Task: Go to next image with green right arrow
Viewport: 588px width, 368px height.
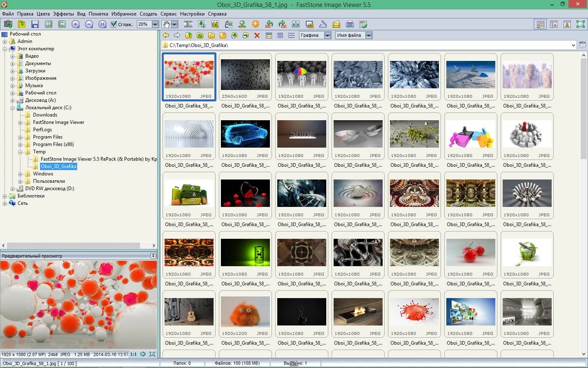Action: (62, 24)
